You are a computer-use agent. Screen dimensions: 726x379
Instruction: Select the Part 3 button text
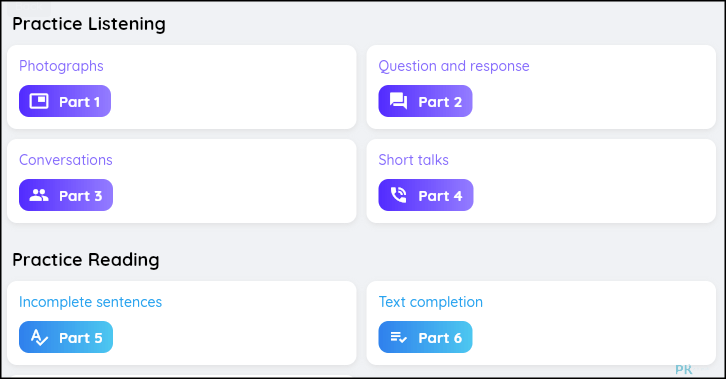tap(81, 196)
